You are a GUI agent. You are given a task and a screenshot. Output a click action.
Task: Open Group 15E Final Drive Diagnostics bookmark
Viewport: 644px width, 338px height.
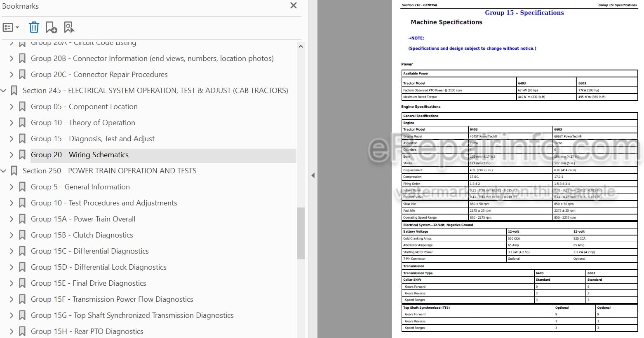tap(89, 283)
